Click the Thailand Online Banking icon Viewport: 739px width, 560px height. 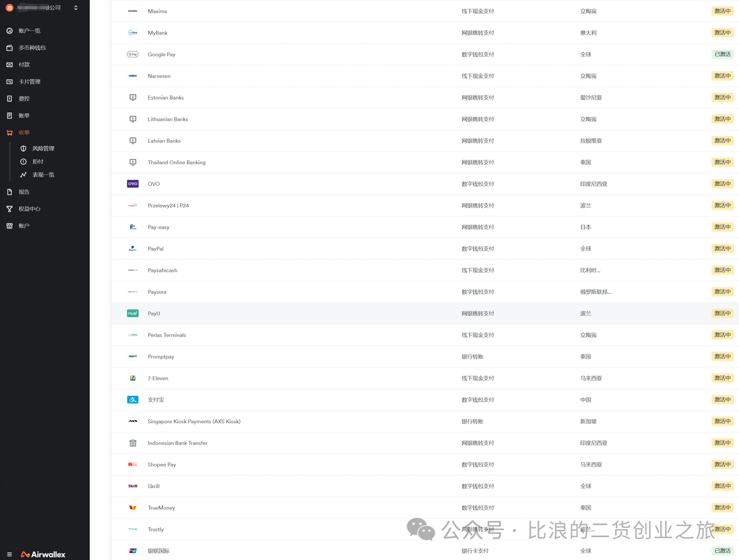pyautogui.click(x=133, y=162)
